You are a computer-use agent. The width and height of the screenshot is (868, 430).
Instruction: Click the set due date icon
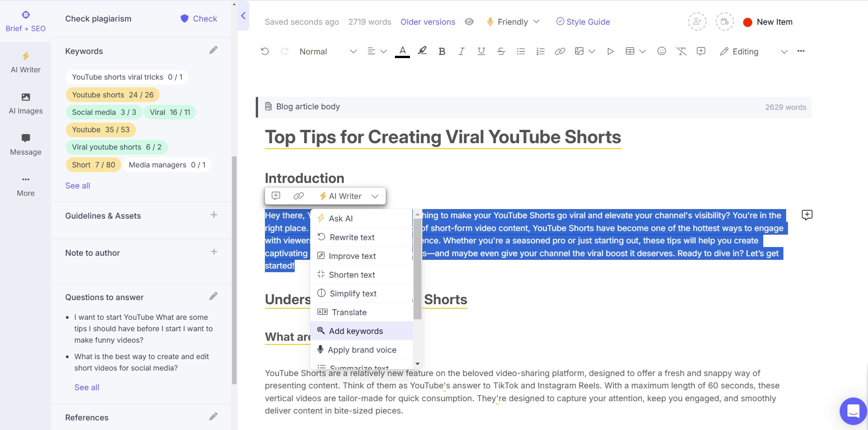(x=725, y=21)
